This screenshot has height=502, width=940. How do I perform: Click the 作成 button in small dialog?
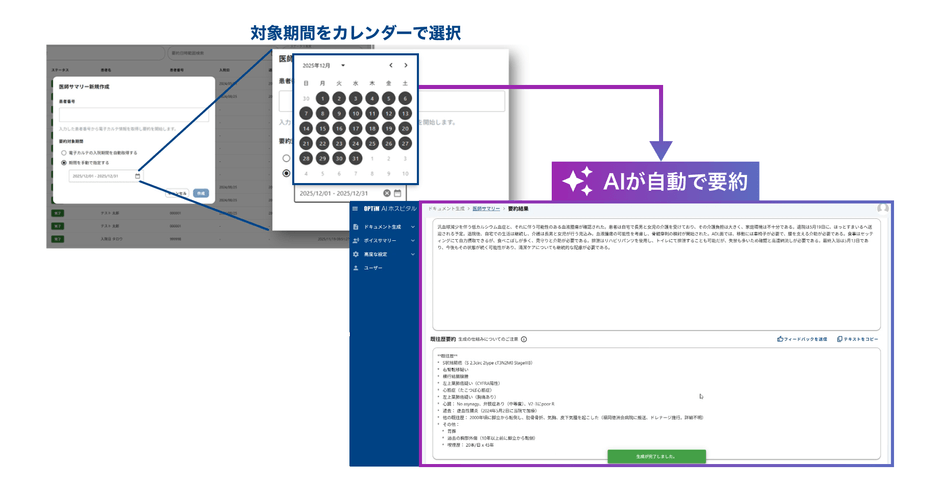(x=201, y=194)
